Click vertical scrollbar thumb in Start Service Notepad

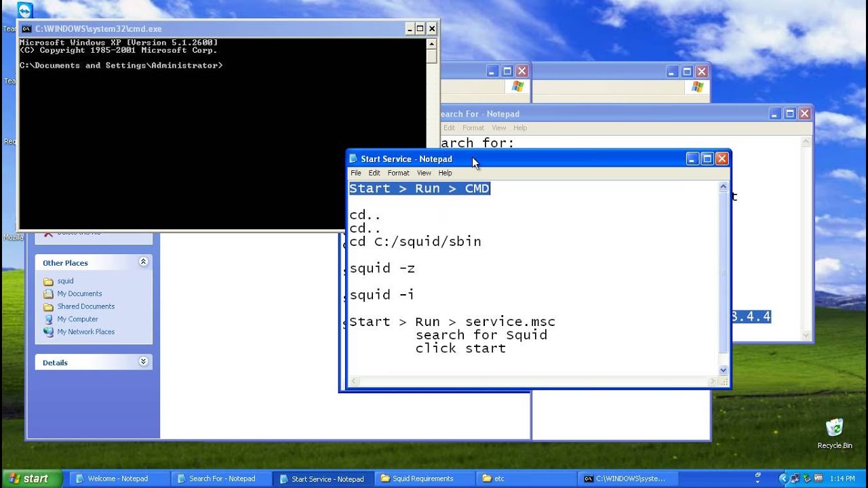(723, 273)
